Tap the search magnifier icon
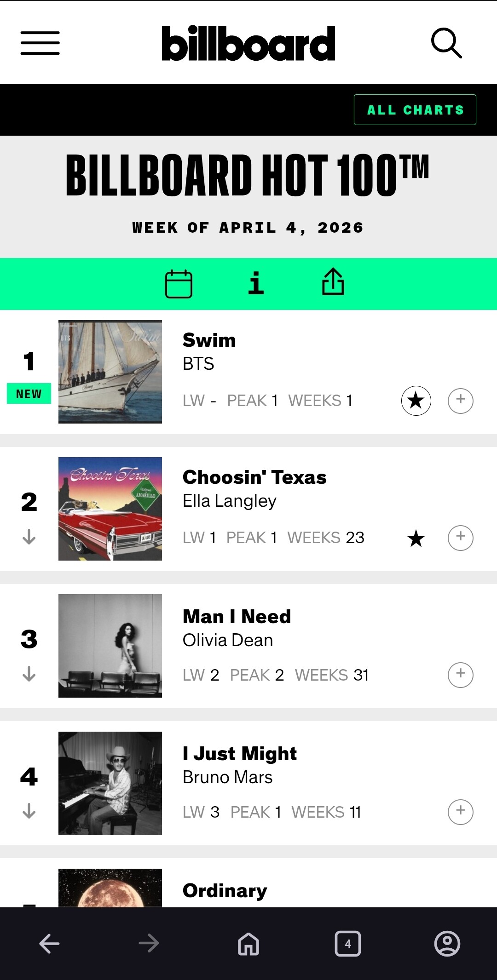 [446, 43]
